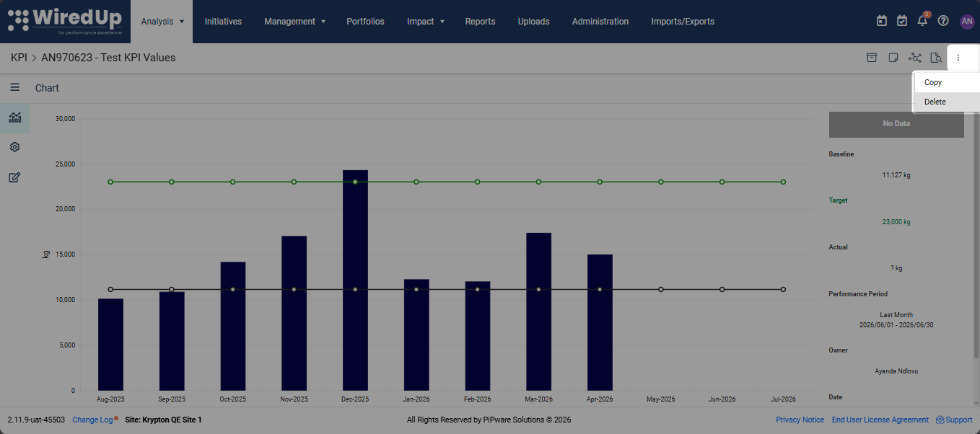Open the help question-mark icon
Viewport: 980px width, 434px height.
(943, 21)
